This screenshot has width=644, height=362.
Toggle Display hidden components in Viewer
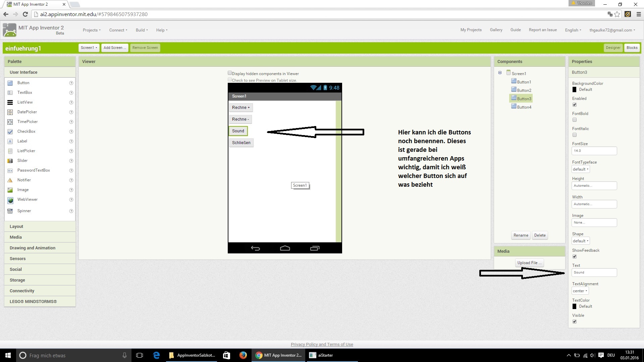coord(230,73)
